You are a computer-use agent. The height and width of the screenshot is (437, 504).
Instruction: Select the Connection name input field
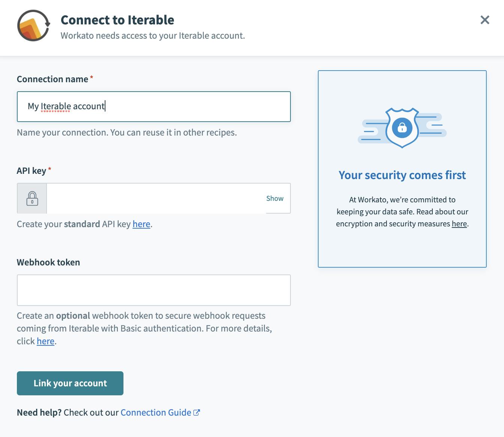pyautogui.click(x=153, y=107)
